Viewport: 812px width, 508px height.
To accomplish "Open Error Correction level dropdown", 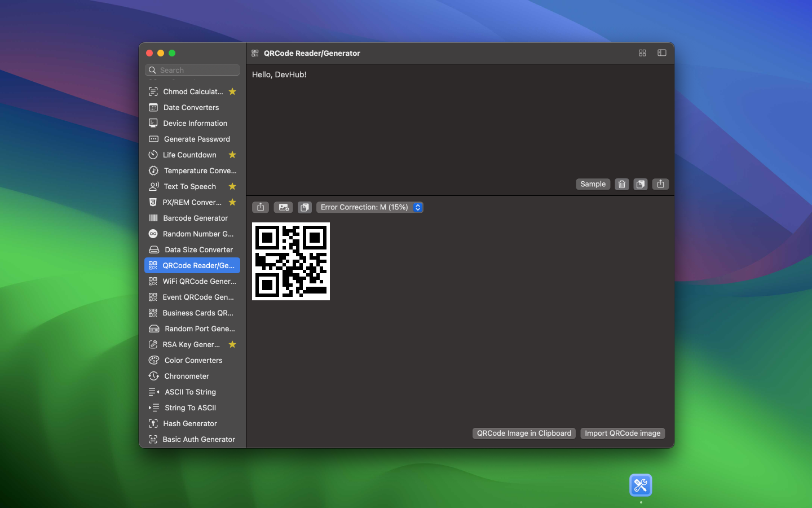I will click(x=370, y=207).
